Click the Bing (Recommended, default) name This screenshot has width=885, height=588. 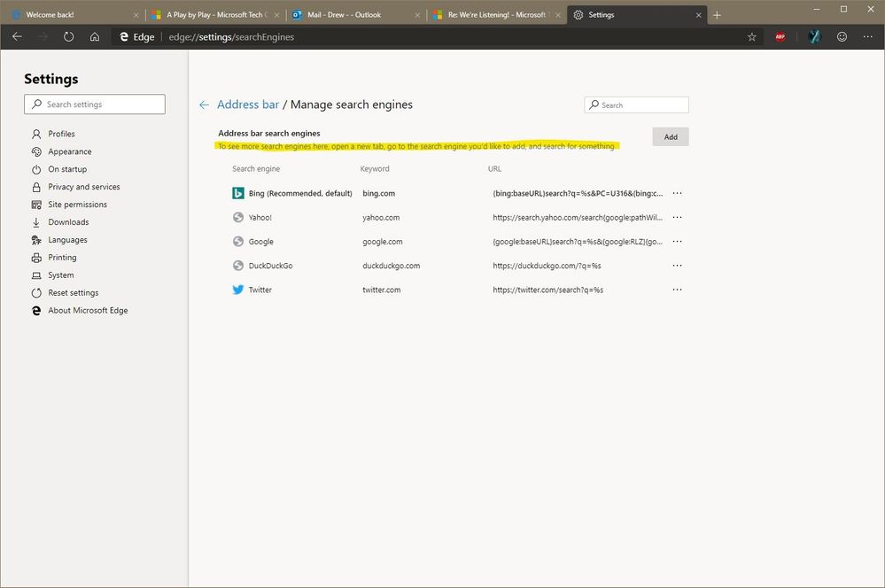point(300,193)
